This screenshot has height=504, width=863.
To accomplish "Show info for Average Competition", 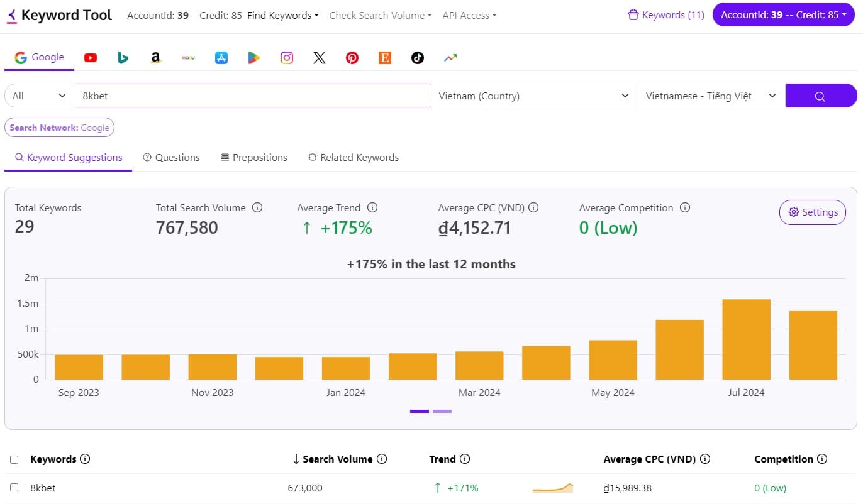I will [685, 207].
